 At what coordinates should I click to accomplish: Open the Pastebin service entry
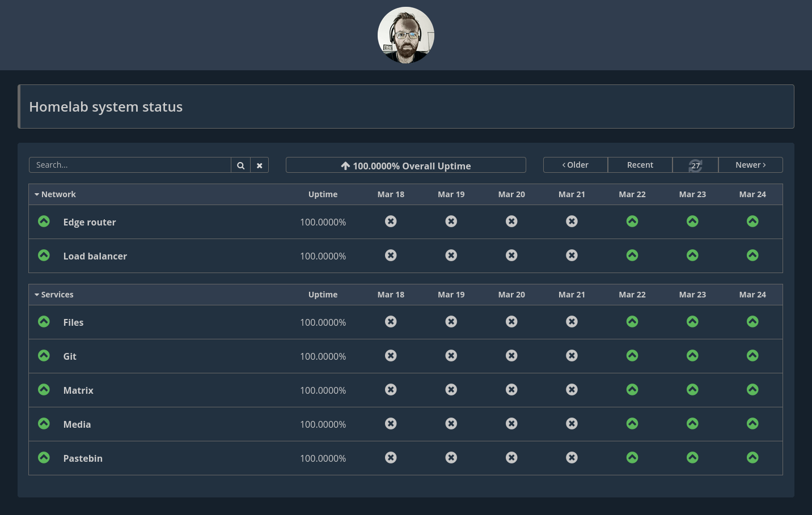tap(83, 458)
